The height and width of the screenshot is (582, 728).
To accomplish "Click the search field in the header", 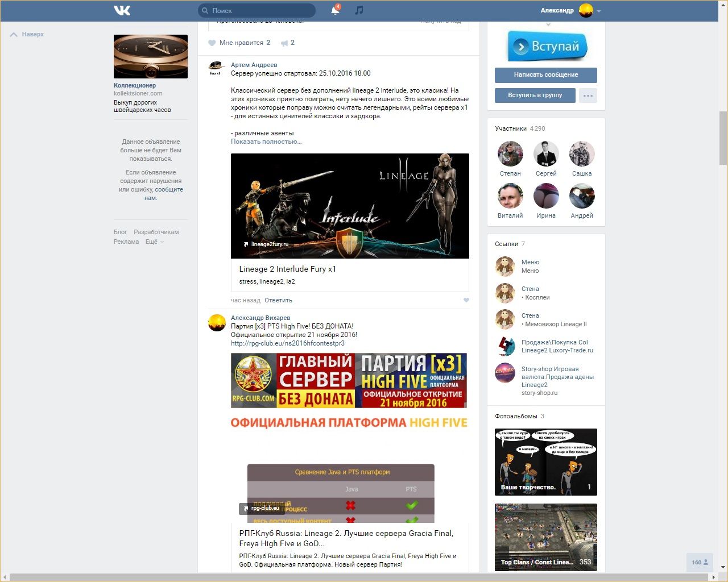I will point(257,10).
